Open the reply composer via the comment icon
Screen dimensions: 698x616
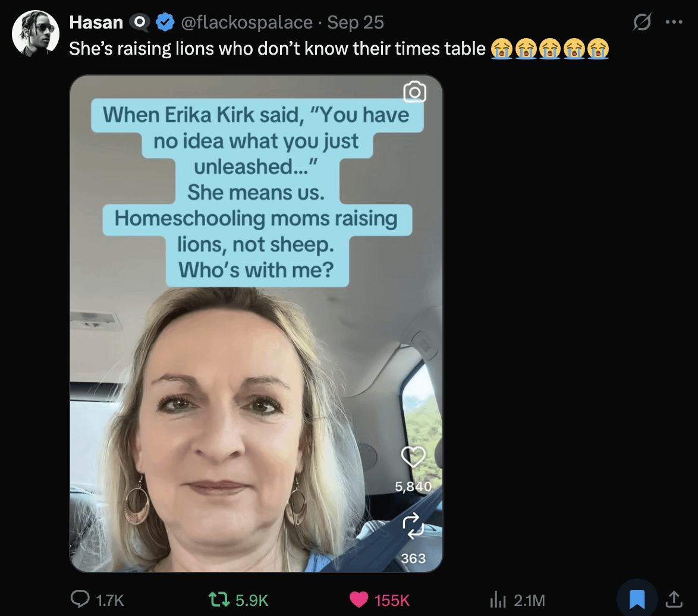click(80, 599)
